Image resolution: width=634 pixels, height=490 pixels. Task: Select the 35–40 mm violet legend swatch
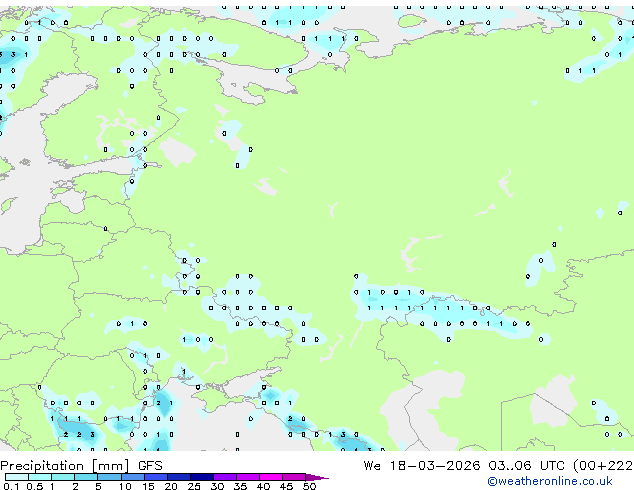pyautogui.click(x=247, y=477)
